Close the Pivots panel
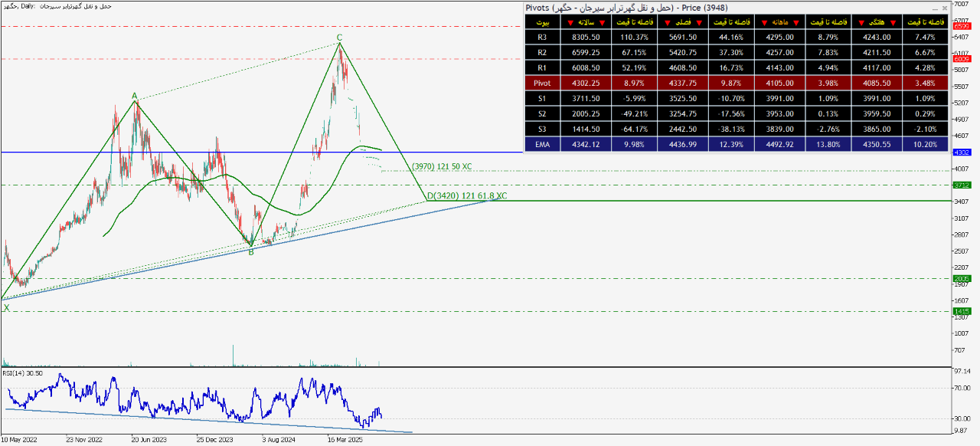 (x=944, y=8)
